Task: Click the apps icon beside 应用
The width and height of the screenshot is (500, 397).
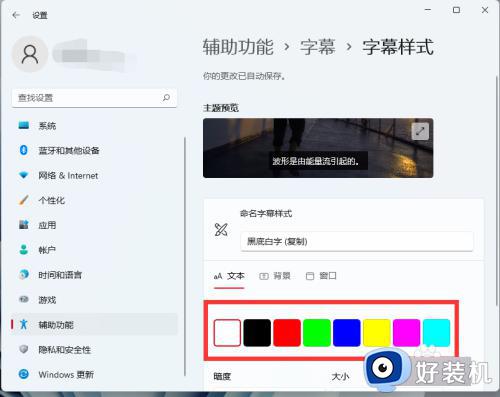Action: (x=24, y=225)
